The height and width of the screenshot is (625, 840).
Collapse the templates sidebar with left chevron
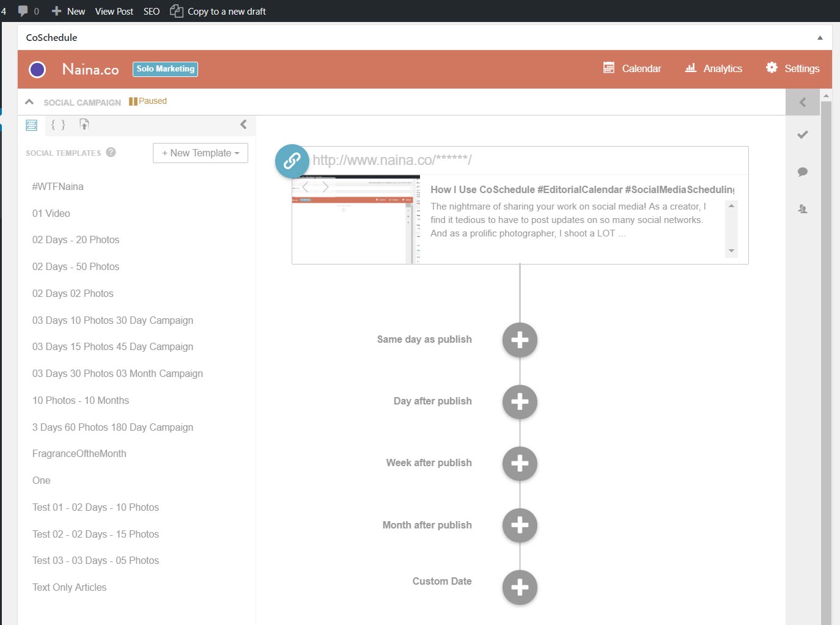(243, 125)
